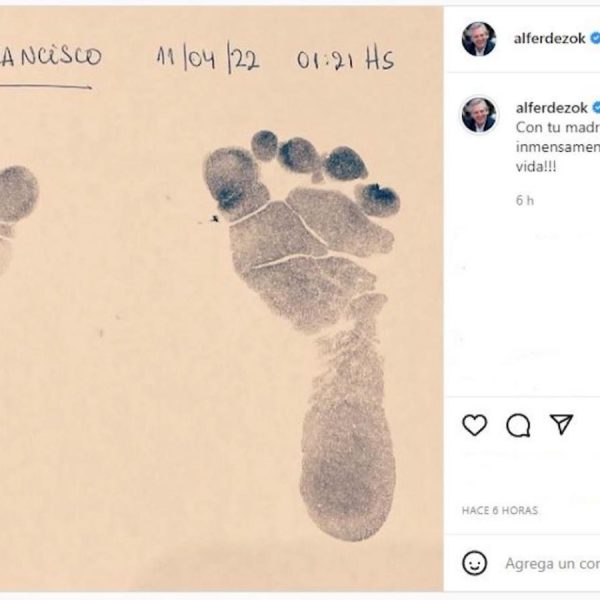Click the header profile picture avatar
The width and height of the screenshot is (600, 600).
point(479,39)
